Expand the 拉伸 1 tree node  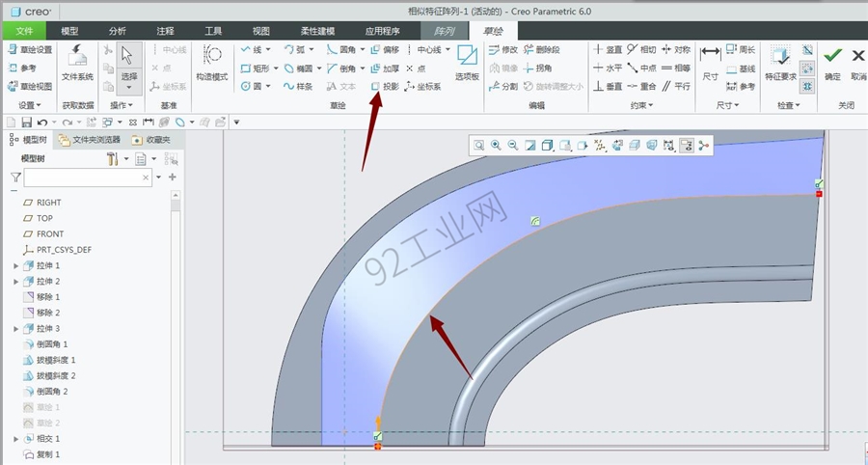point(16,265)
